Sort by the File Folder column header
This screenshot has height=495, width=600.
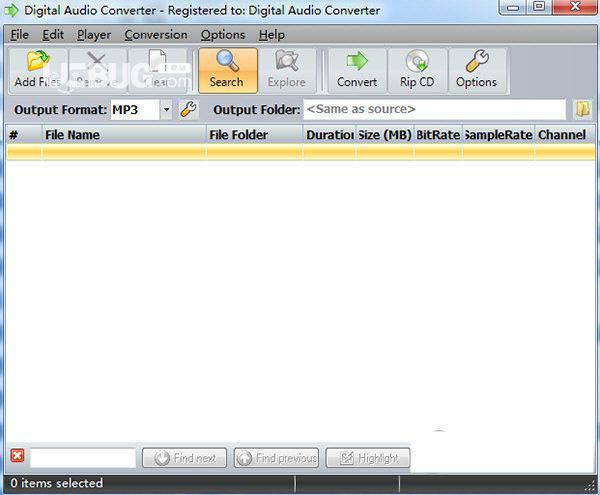(x=254, y=135)
